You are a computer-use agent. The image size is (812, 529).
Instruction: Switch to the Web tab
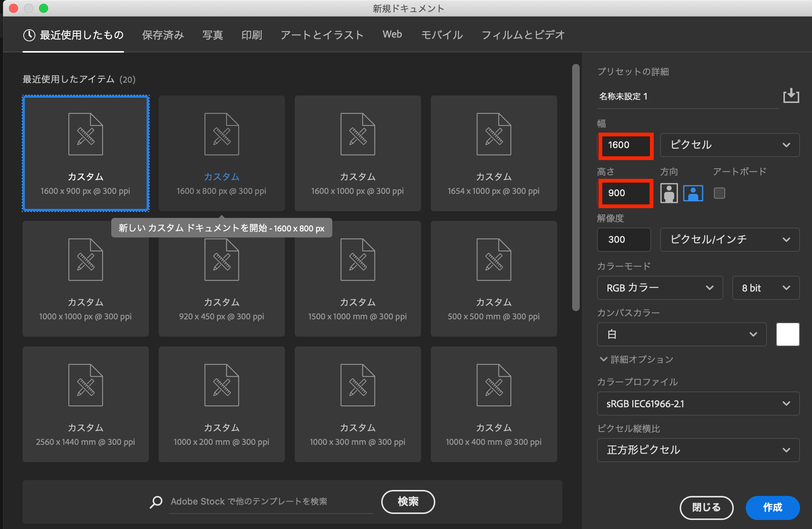pos(392,35)
